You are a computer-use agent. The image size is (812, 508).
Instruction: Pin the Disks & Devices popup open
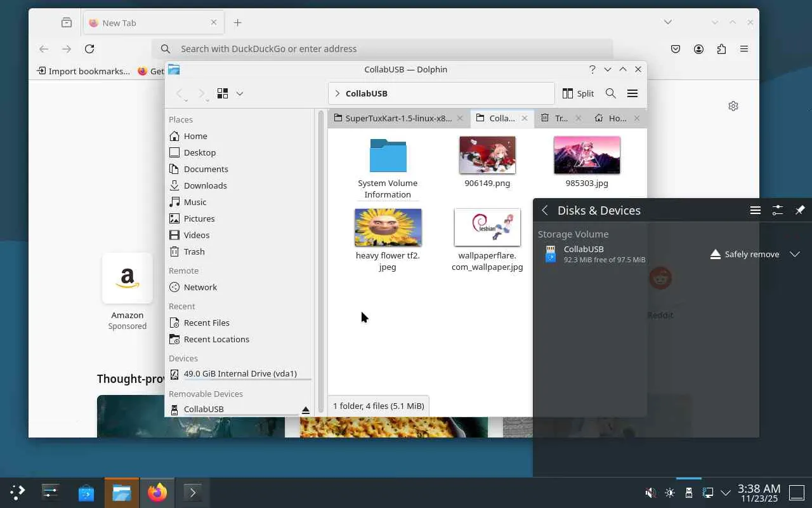click(x=800, y=210)
